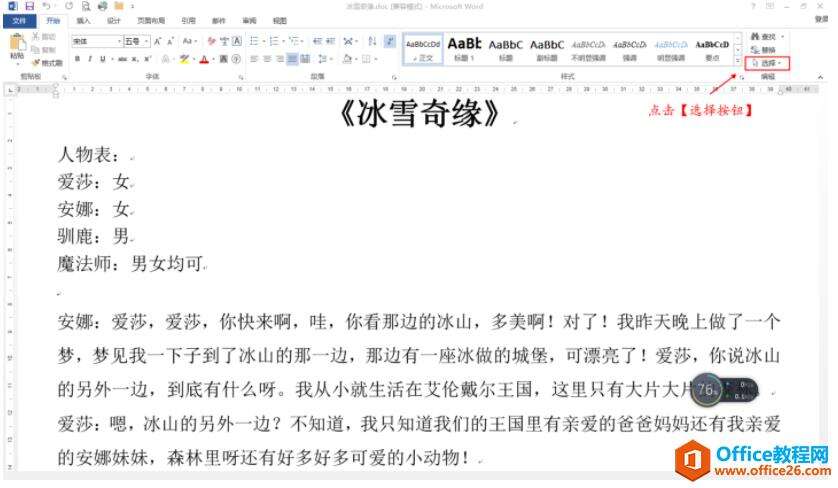Click the Sign in (登录) link
The height and width of the screenshot is (488, 838).
(821, 19)
